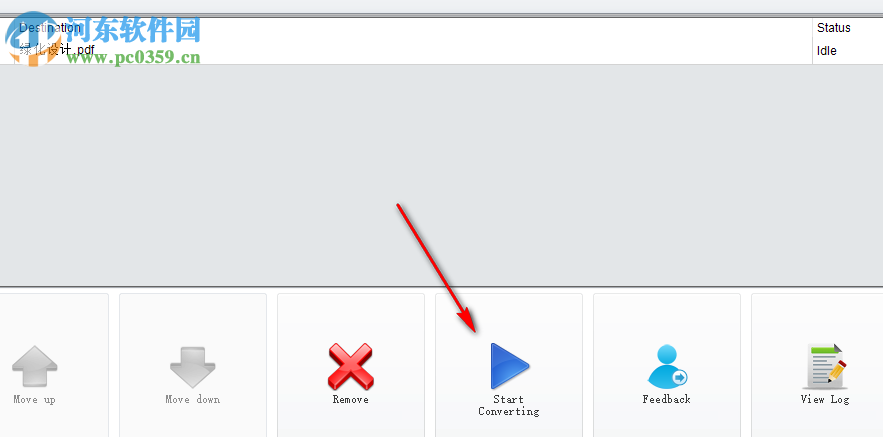Click the Move down text label
This screenshot has width=883, height=437.
point(193,399)
